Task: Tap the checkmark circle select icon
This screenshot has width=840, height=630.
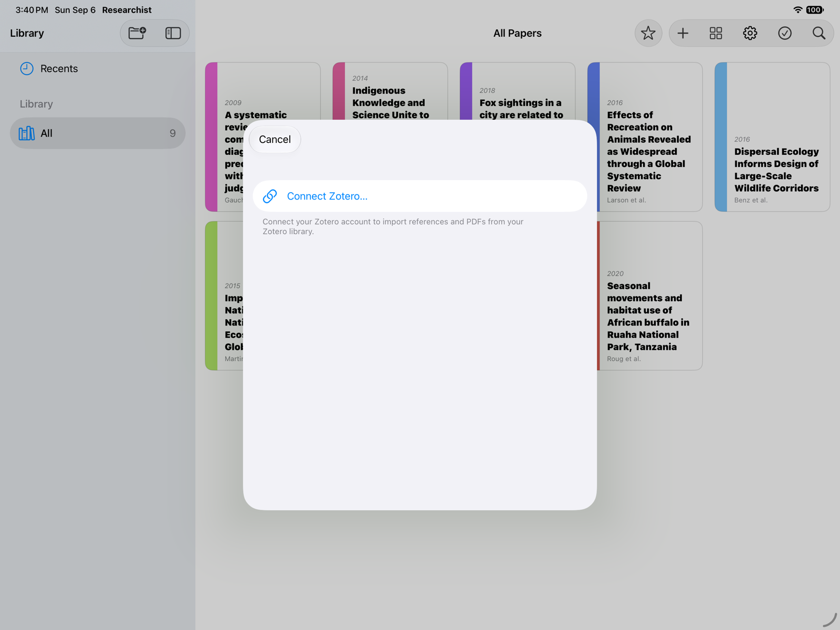Action: (x=784, y=34)
